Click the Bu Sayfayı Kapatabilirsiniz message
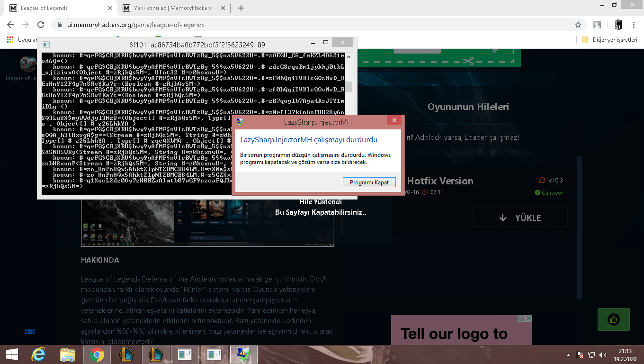The height and width of the screenshot is (364, 644). [x=321, y=212]
